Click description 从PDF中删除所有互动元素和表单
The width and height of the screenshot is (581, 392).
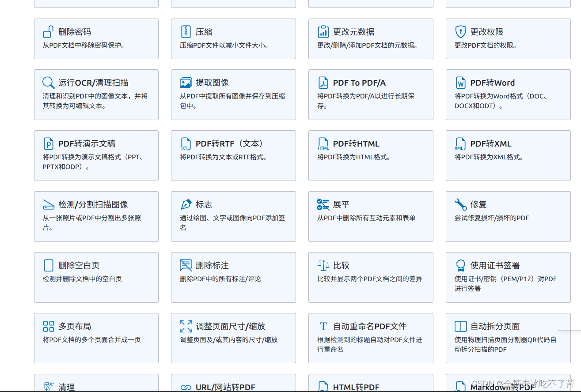366,218
